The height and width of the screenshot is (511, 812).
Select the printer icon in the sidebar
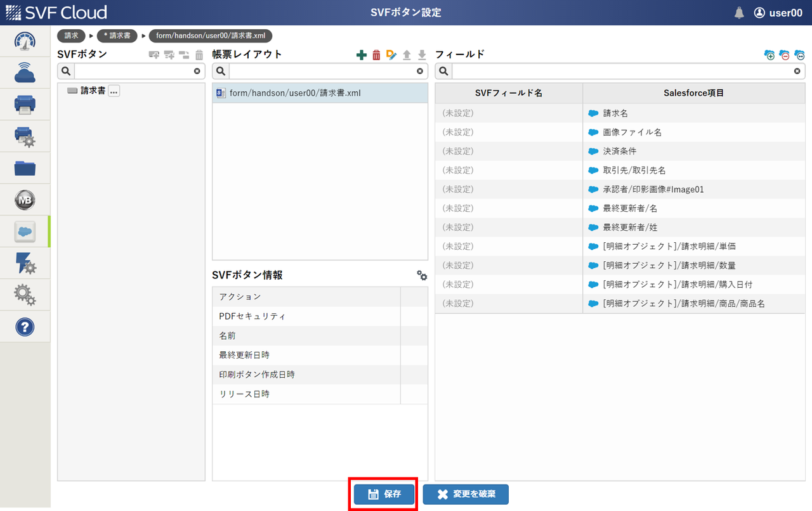tap(25, 104)
